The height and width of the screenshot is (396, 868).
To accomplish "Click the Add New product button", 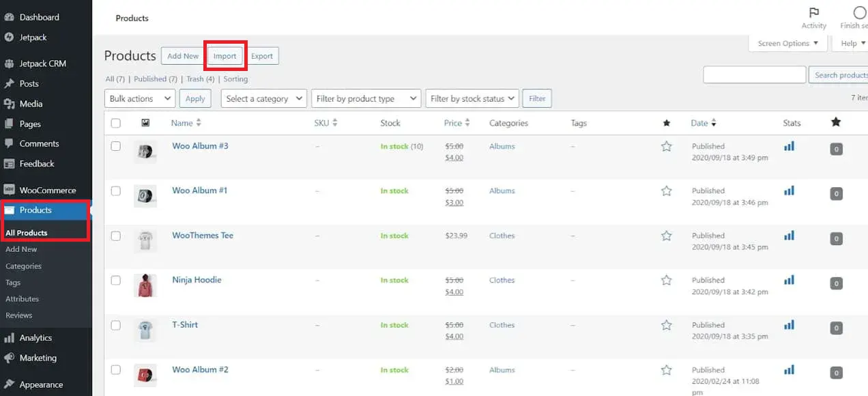I will click(183, 56).
